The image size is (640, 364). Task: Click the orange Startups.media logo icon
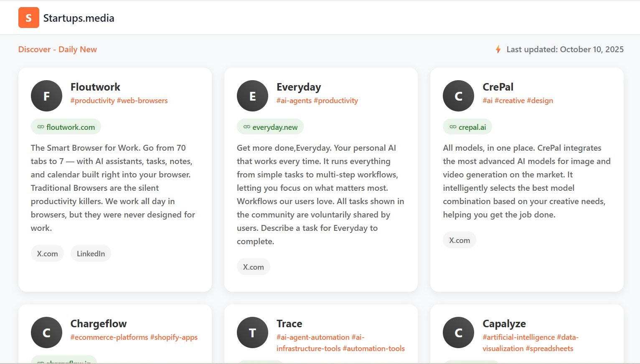click(x=29, y=18)
